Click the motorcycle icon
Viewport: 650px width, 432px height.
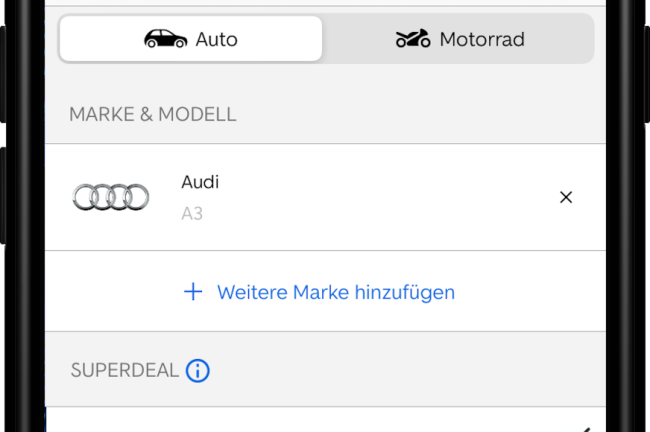(412, 39)
